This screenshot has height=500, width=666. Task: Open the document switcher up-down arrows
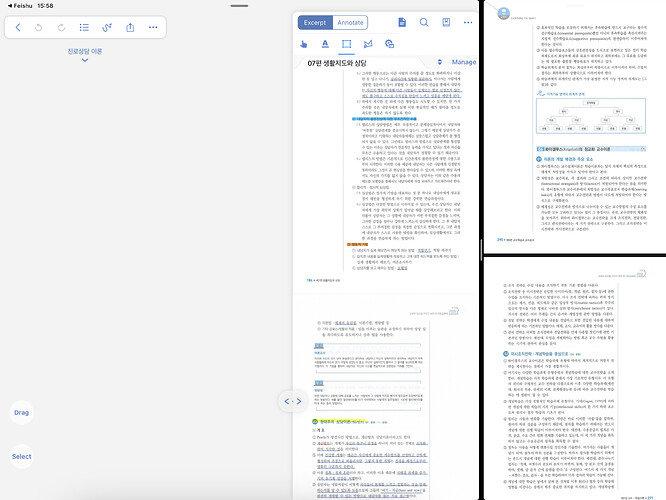[x=440, y=62]
